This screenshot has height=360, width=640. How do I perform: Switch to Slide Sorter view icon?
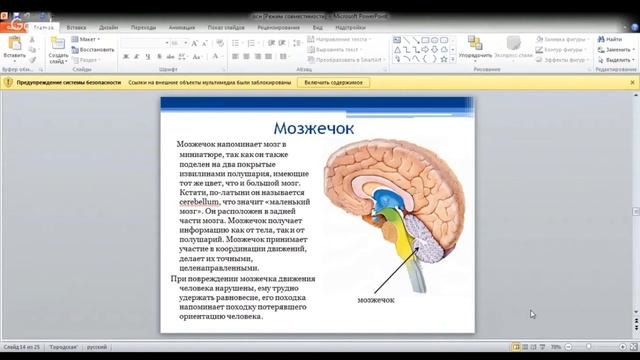click(525, 347)
